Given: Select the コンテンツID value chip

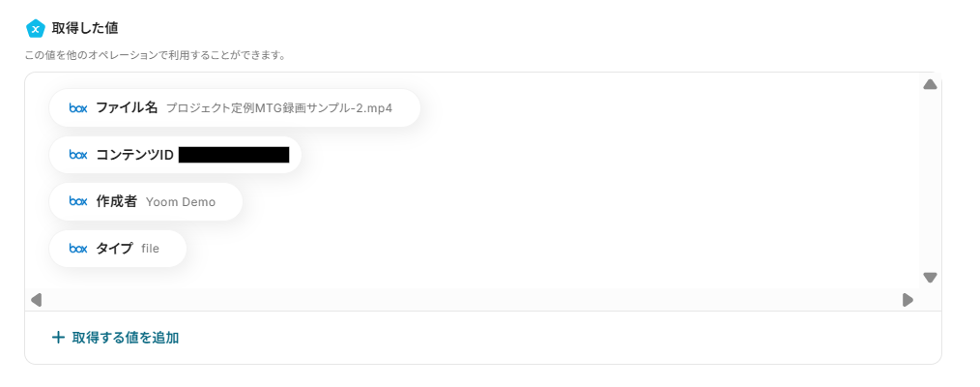Looking at the screenshot, I should click(175, 155).
